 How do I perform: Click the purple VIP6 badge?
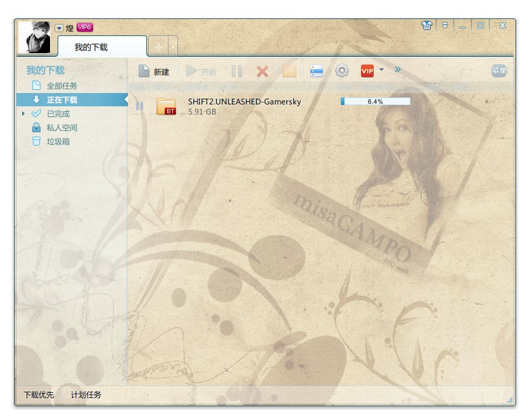pos(85,27)
